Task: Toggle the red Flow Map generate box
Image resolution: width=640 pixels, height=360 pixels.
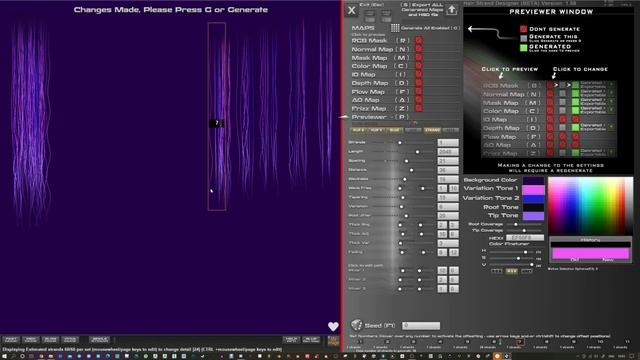Action: tap(418, 91)
